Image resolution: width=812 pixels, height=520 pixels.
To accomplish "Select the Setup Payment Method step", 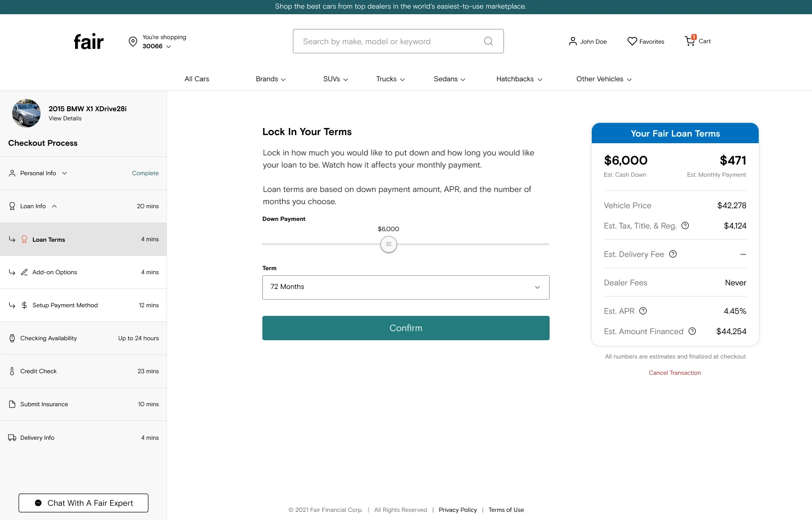I will pyautogui.click(x=83, y=305).
